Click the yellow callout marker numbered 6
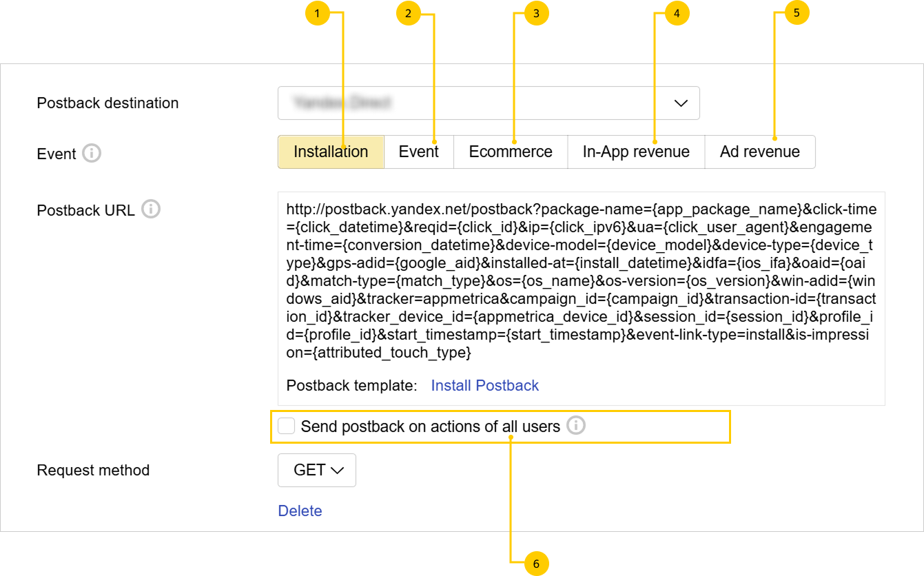The width and height of the screenshot is (924, 576). pos(536,564)
